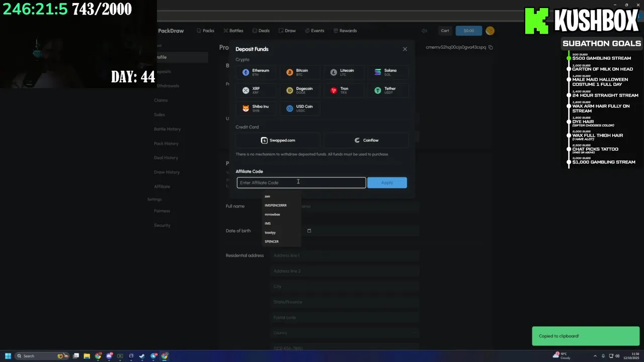Pick Solana for deposit
The width and height of the screenshot is (644, 362).
[388, 72]
